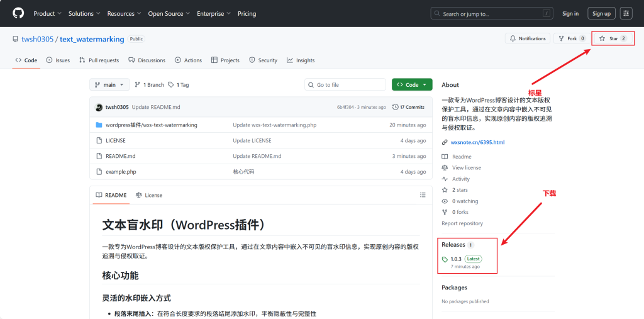Click the 1.0.3 release tag icon

(445, 259)
